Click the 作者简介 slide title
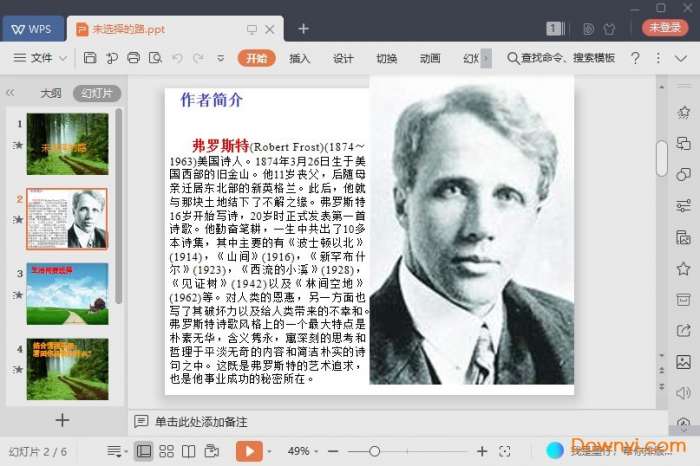This screenshot has height=466, width=700. (x=212, y=100)
